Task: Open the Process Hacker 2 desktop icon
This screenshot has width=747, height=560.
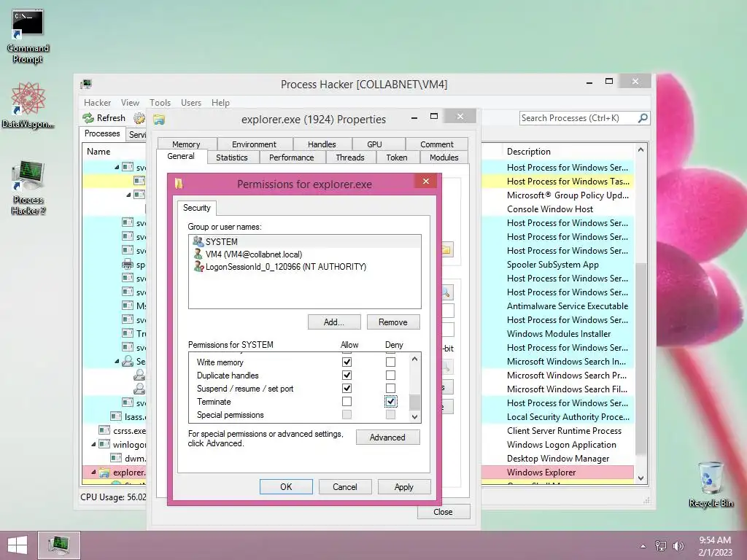Action: click(28, 187)
